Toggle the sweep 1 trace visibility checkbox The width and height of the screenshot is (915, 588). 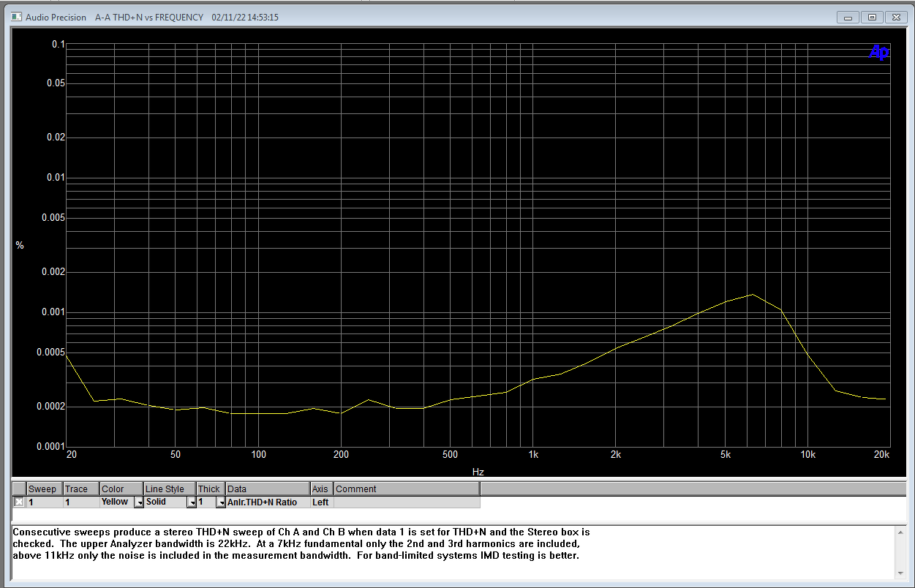(x=19, y=502)
